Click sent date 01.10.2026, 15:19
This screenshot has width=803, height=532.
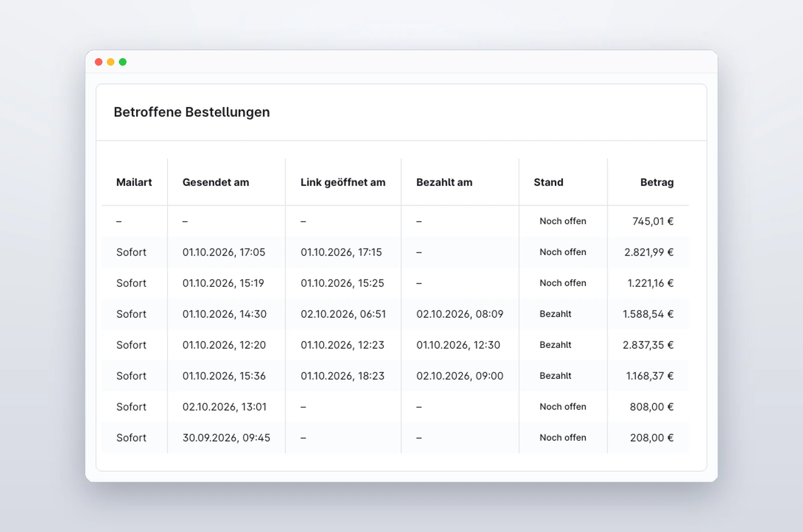pos(223,283)
